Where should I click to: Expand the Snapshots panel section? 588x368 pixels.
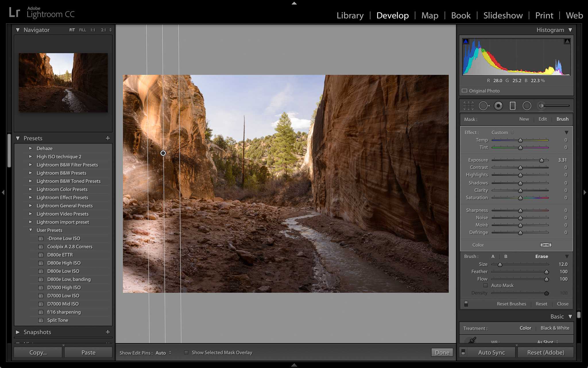pyautogui.click(x=17, y=332)
